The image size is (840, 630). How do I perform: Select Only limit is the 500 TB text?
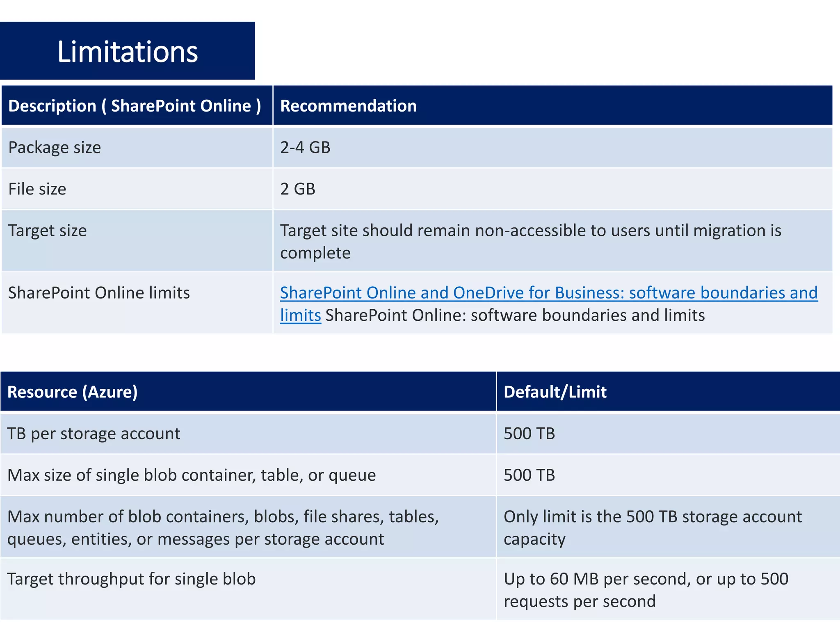point(653,527)
